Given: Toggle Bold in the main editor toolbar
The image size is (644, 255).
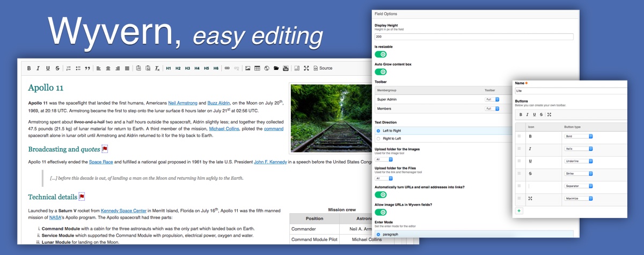Looking at the screenshot, I should (29, 68).
